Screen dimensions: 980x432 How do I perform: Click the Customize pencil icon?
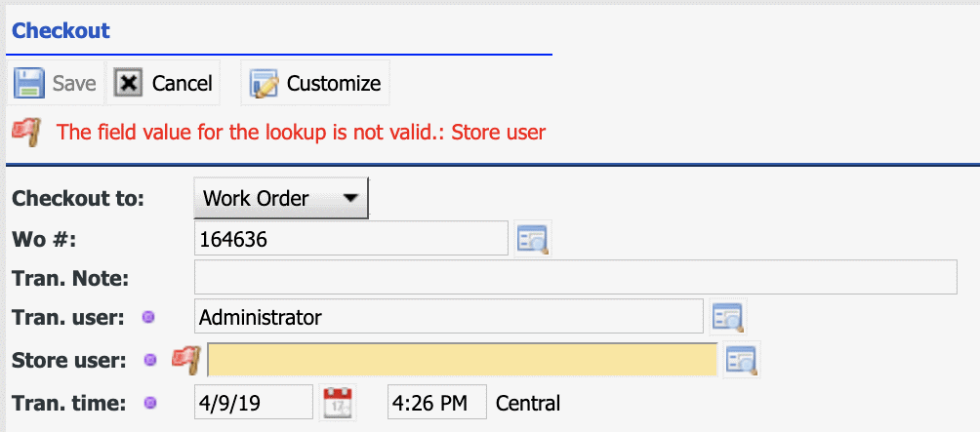tap(264, 83)
